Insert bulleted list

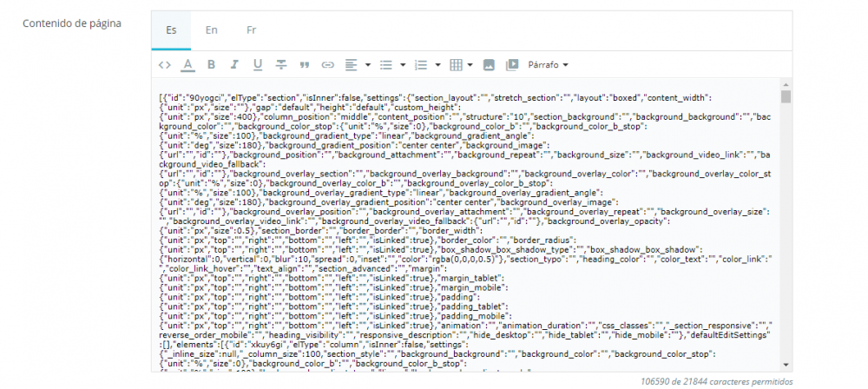(386, 65)
